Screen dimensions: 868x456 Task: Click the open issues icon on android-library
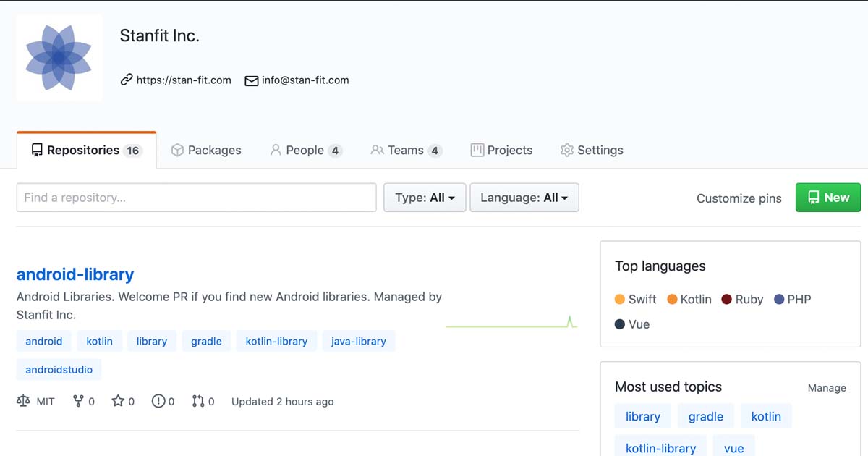(x=158, y=401)
